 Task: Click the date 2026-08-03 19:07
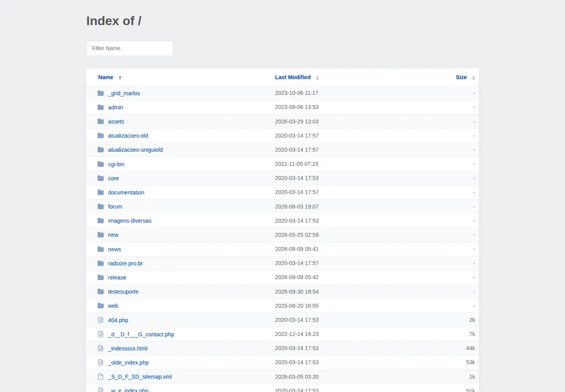tap(297, 207)
